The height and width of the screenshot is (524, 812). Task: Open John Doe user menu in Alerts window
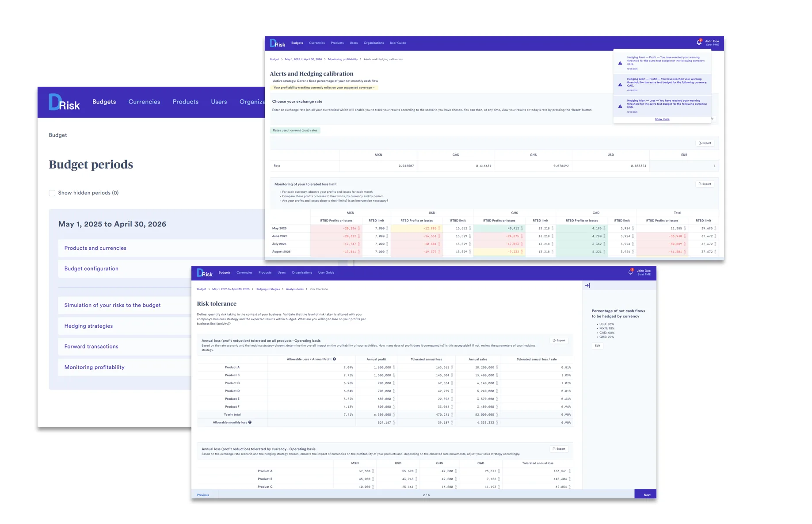[712, 42]
